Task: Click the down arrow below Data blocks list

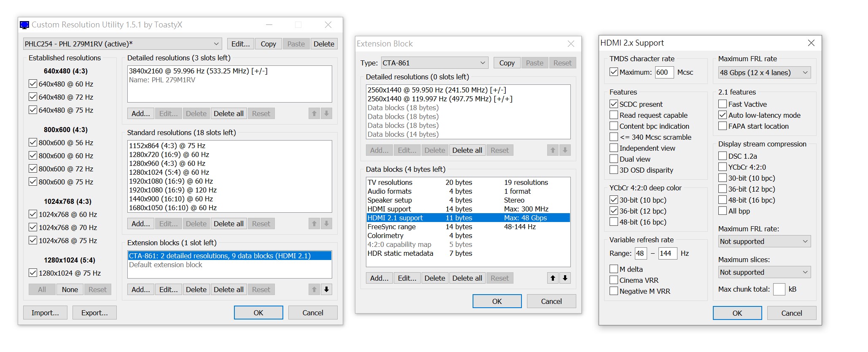Action: pyautogui.click(x=565, y=278)
